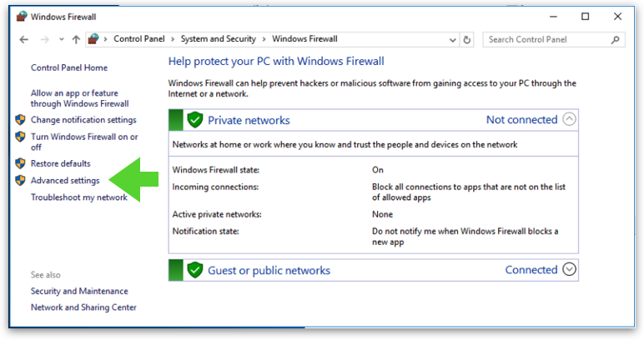The height and width of the screenshot is (340, 644).
Task: Open Change notification settings
Action: 83,120
